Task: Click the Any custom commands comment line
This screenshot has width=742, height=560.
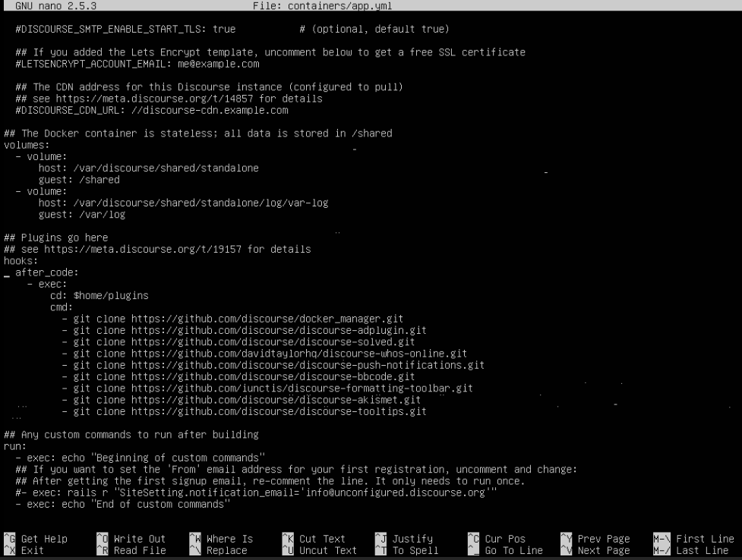Action: tap(131, 435)
